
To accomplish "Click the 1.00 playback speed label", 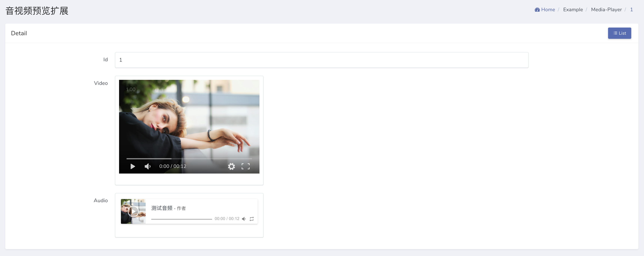I will click(x=130, y=89).
